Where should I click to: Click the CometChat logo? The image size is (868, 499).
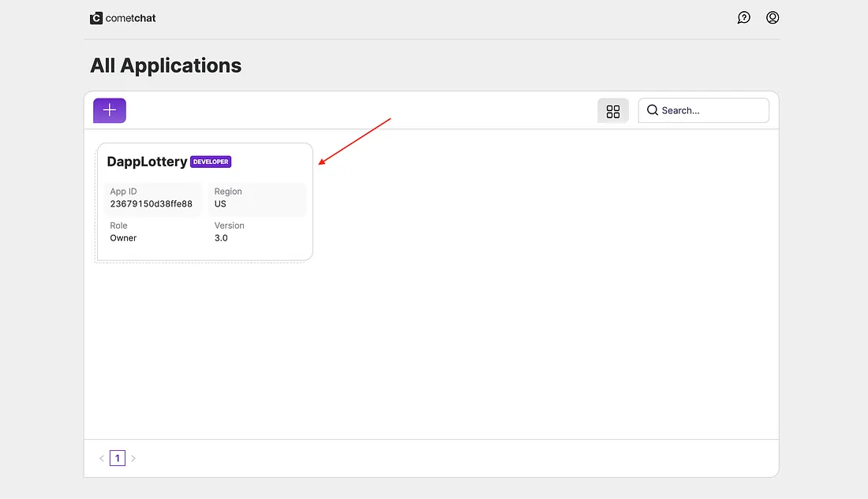96,18
